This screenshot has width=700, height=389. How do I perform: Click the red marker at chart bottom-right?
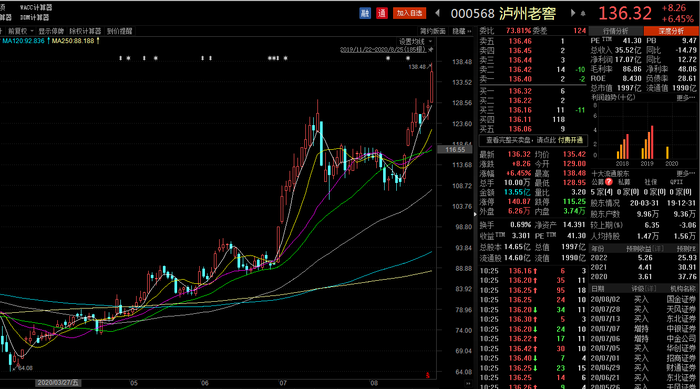point(428,375)
